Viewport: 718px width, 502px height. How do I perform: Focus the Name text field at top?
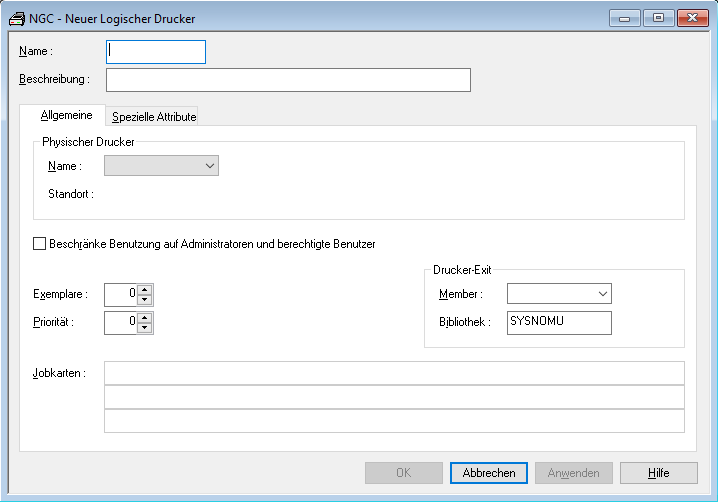(156, 52)
